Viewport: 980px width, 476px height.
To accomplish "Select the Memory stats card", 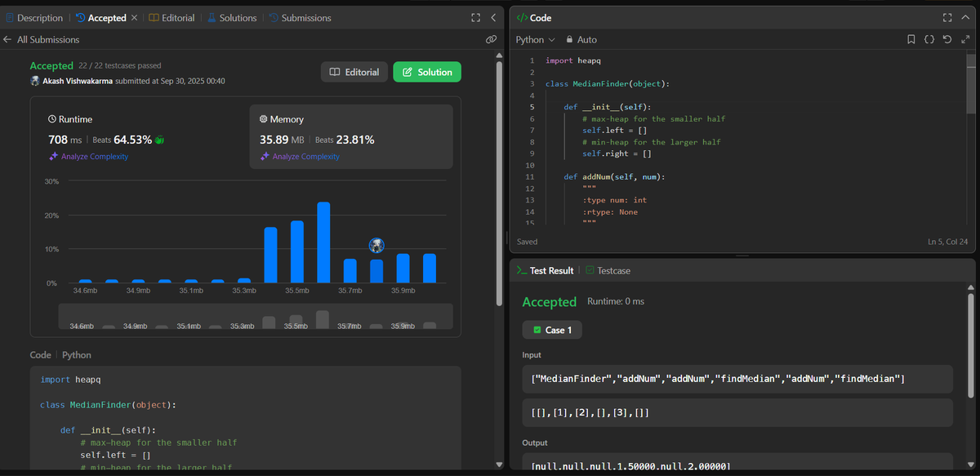I will click(351, 136).
